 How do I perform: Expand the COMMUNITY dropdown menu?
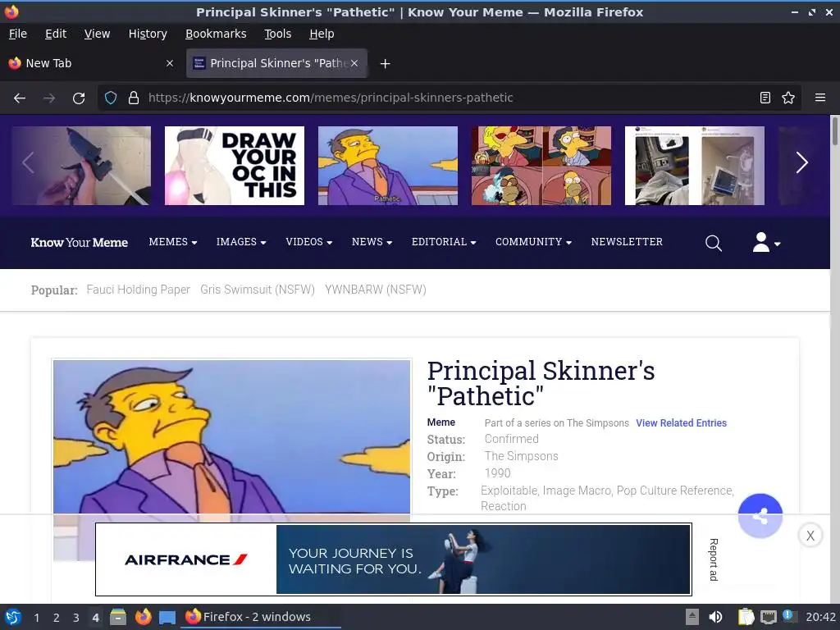click(533, 242)
